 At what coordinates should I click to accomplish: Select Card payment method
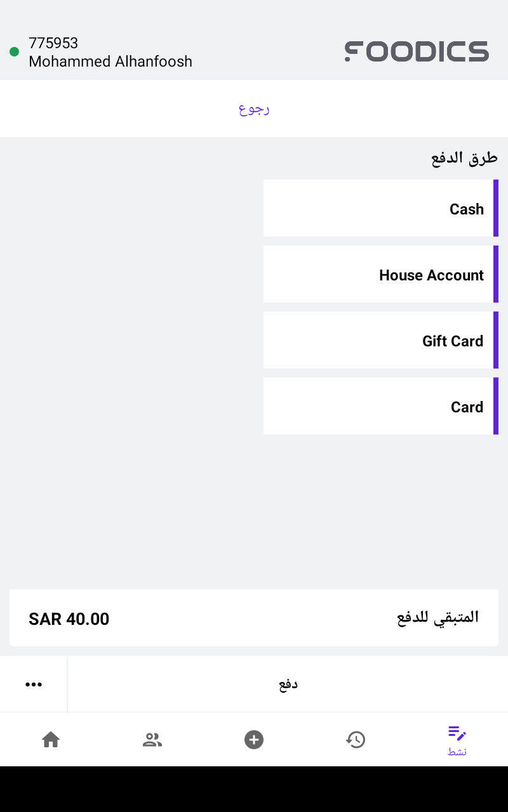[x=380, y=407]
